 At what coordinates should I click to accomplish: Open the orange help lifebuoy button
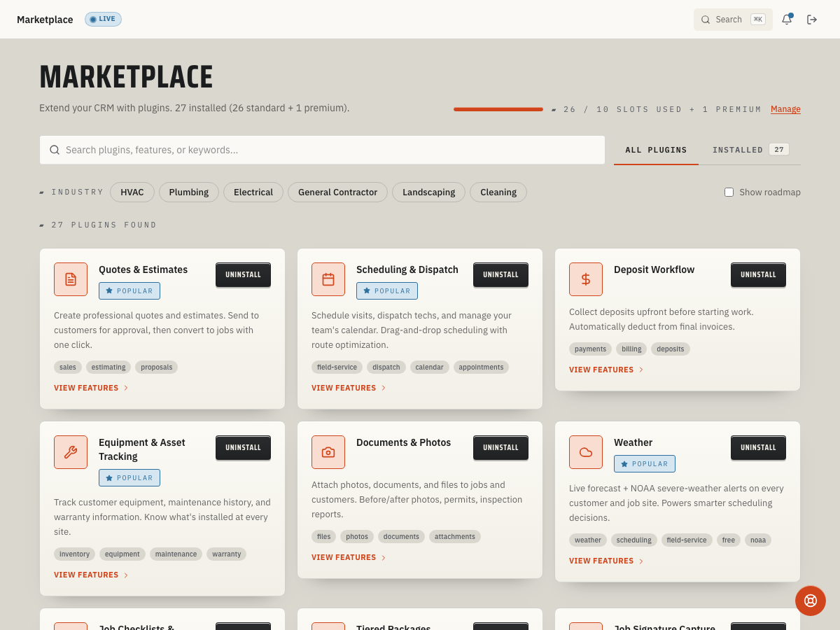tap(811, 601)
